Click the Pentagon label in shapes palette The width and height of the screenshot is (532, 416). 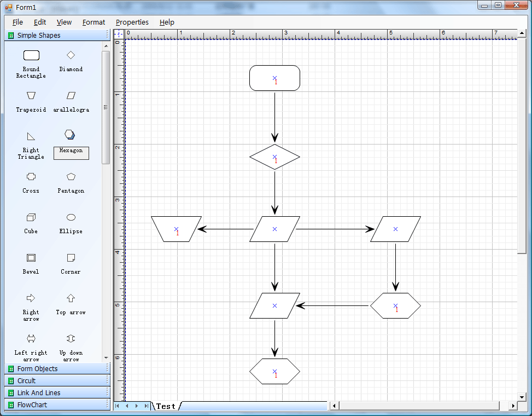click(x=71, y=191)
